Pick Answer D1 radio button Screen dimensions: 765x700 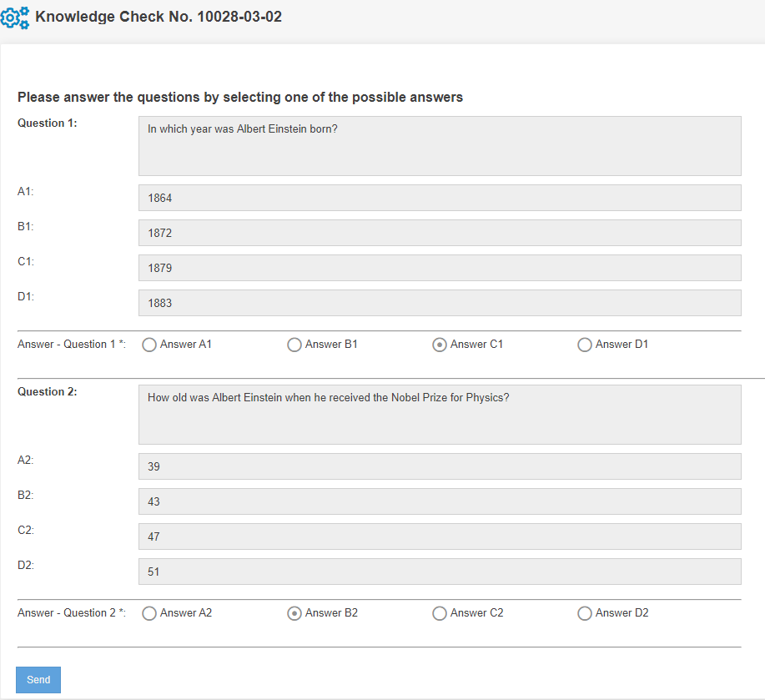pyautogui.click(x=585, y=345)
